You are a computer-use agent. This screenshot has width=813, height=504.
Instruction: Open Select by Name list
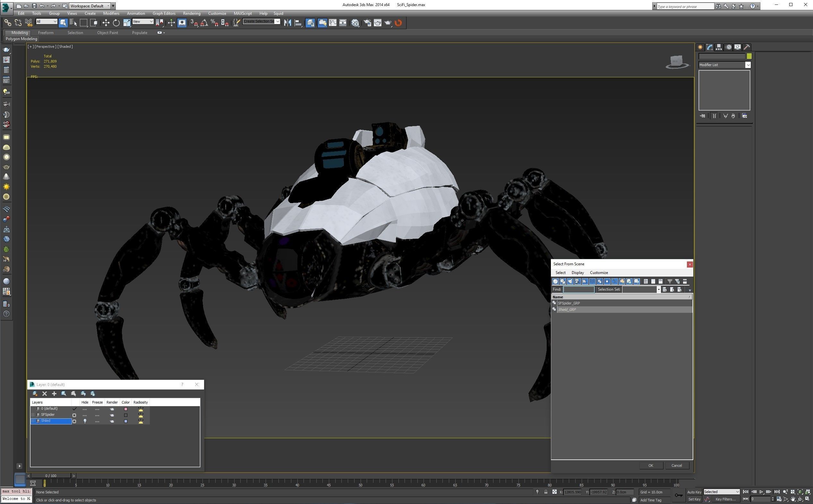click(x=73, y=23)
